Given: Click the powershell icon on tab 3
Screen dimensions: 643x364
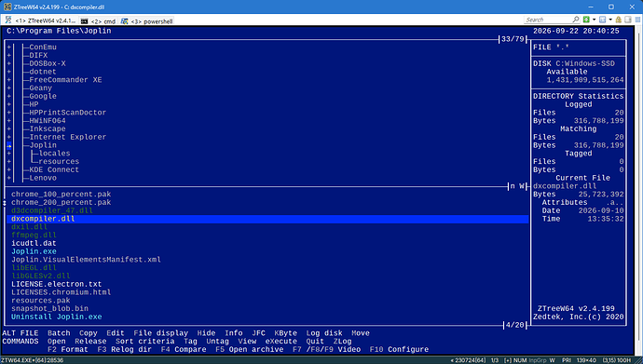Looking at the screenshot, I should point(125,20).
